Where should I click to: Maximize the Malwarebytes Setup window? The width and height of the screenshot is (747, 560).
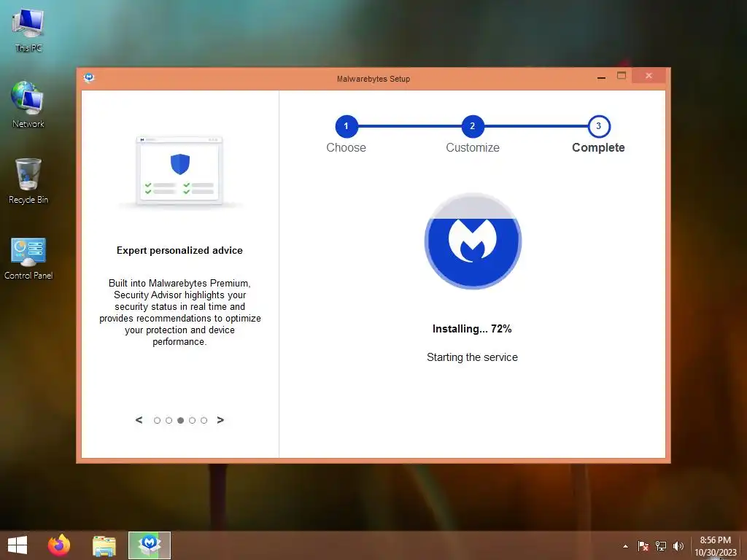622,76
